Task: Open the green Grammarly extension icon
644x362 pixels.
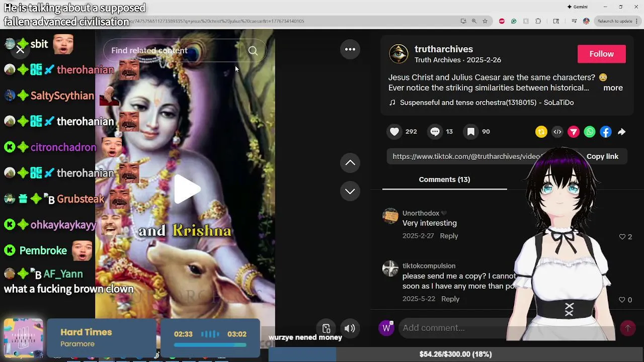Action: 514,21
